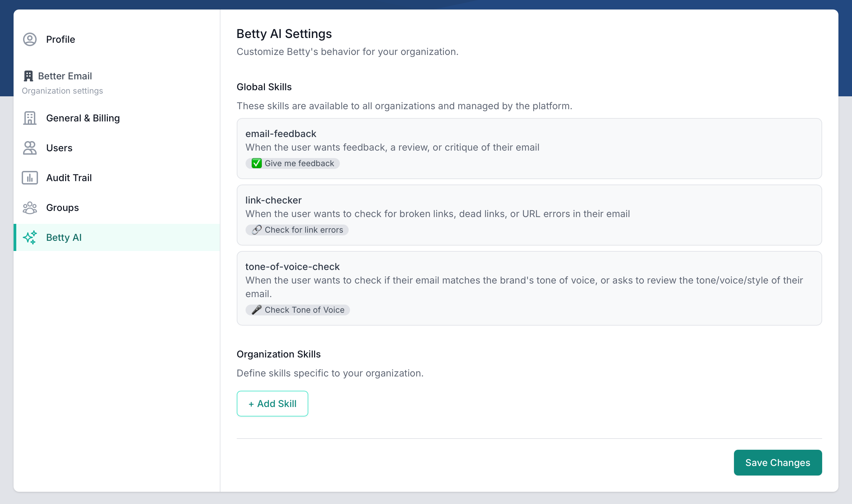The image size is (852, 504).
Task: Open the Users menu item
Action: [59, 148]
